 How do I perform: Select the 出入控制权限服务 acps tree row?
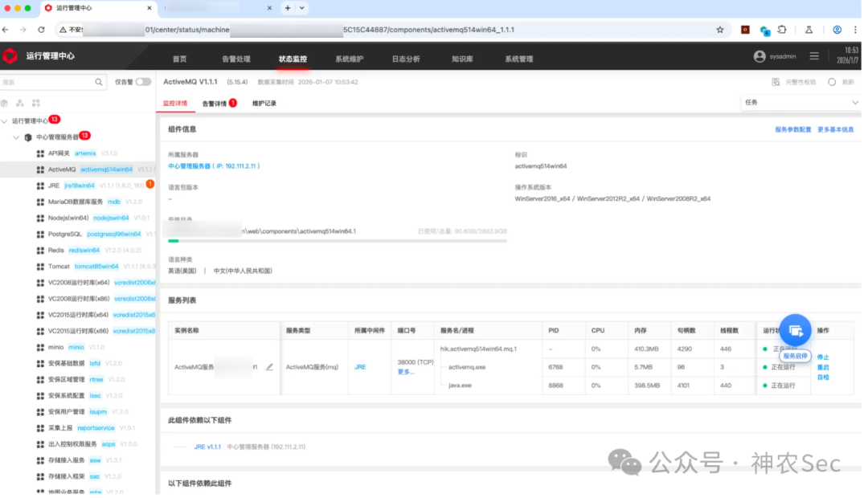(77, 444)
